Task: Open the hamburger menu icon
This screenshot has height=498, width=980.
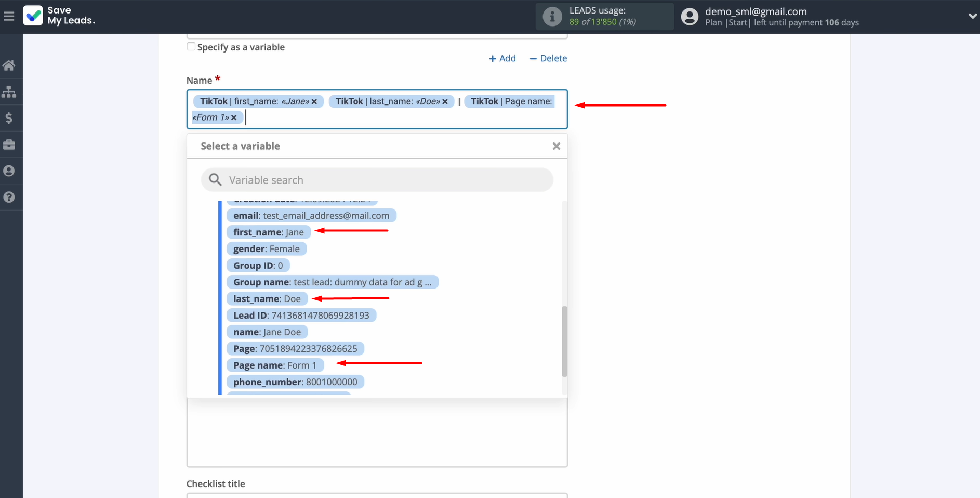Action: pyautogui.click(x=9, y=17)
